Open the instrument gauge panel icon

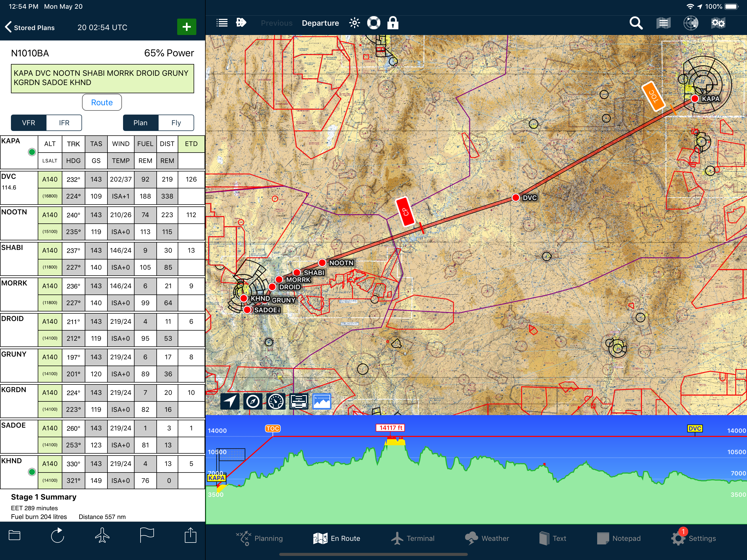[x=276, y=401]
